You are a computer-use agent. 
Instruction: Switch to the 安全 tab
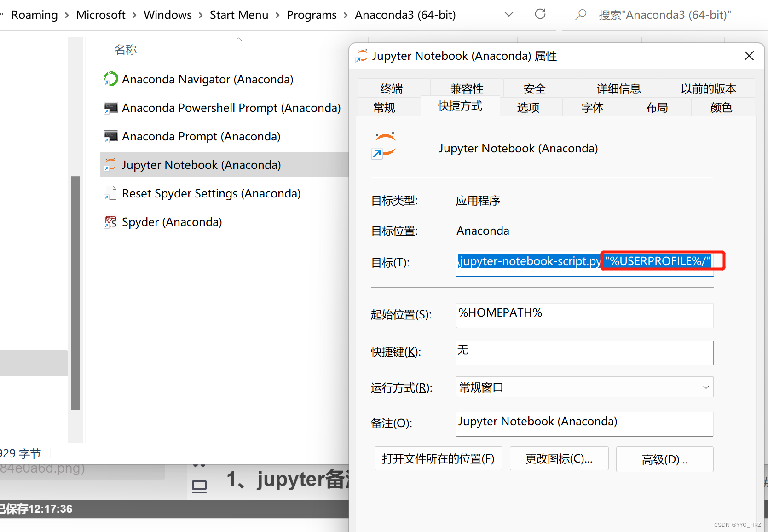(534, 88)
